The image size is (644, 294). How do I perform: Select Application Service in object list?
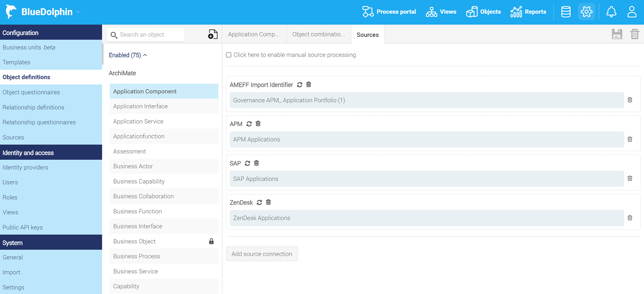(164, 121)
